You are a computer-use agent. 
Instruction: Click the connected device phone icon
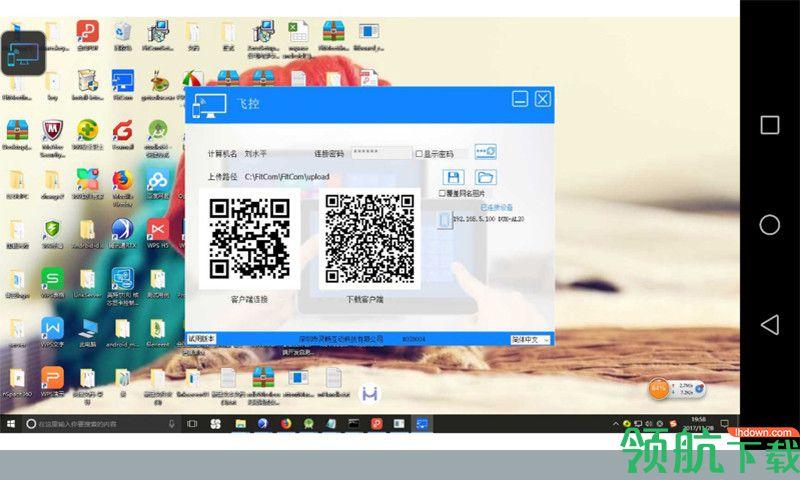(444, 218)
